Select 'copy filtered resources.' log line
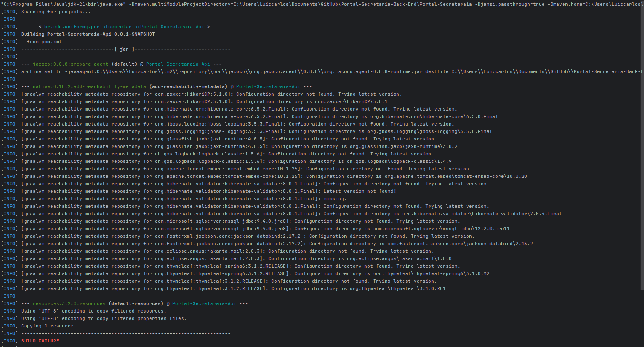644x347 pixels. click(84, 311)
